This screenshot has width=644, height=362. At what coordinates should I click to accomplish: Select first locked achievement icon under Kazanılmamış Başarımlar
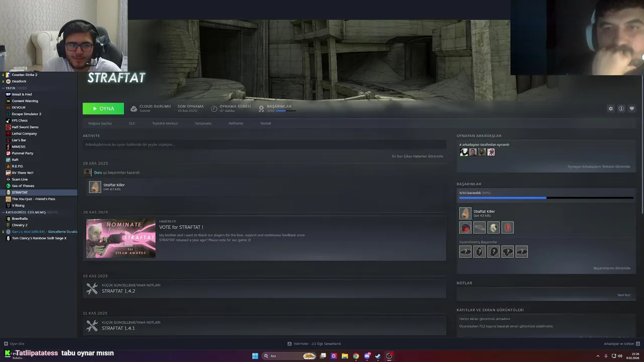coord(465,251)
